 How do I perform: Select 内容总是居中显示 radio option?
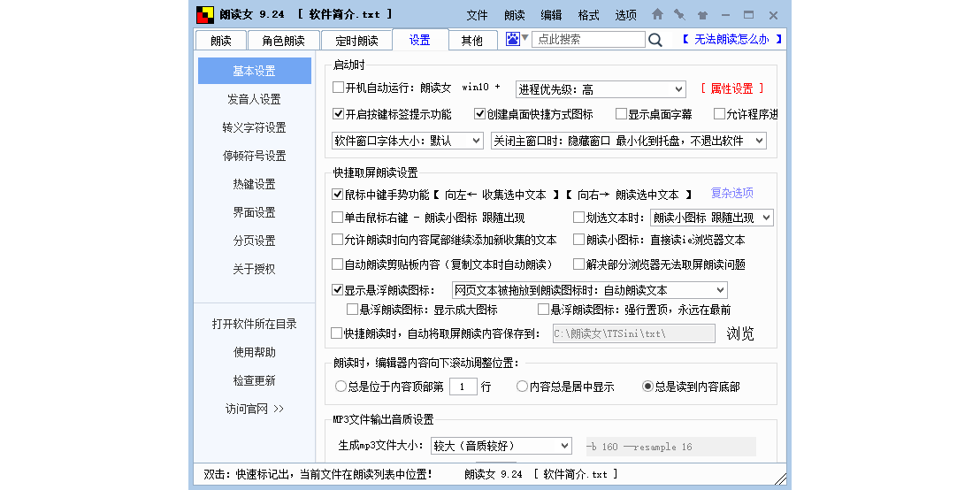point(523,387)
